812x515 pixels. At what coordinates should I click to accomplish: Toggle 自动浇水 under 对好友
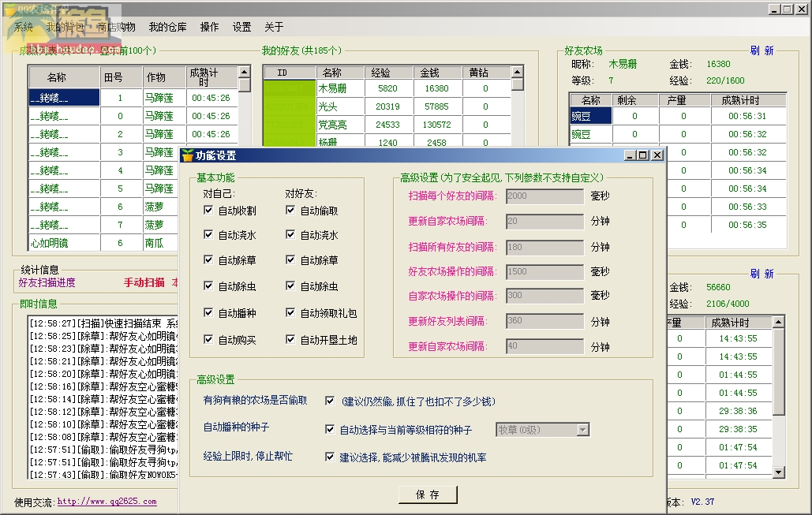pyautogui.click(x=290, y=234)
